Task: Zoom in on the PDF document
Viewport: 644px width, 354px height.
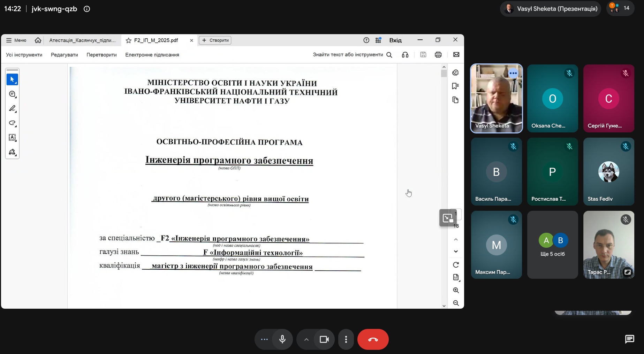Action: pyautogui.click(x=456, y=290)
